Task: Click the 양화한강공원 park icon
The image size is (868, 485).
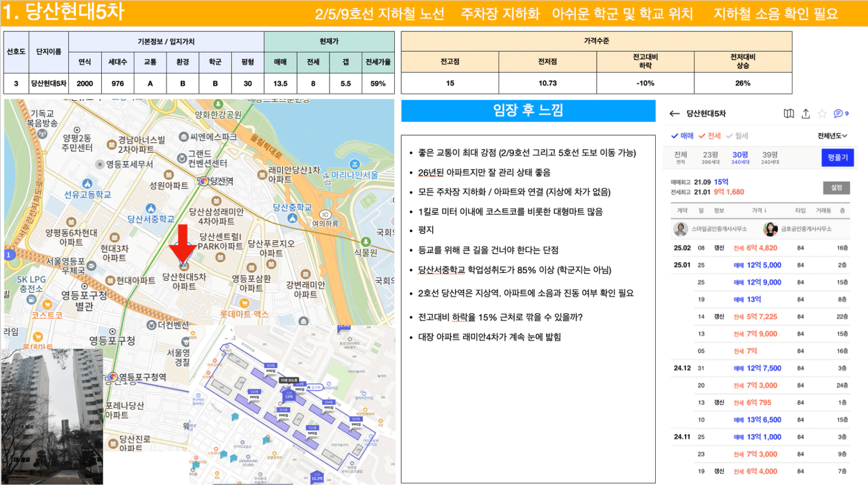Action: pyautogui.click(x=218, y=104)
